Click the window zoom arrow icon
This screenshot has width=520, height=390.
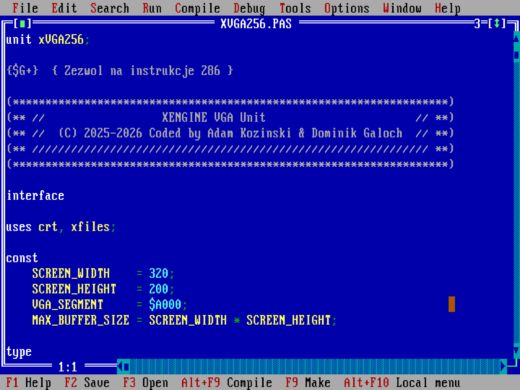(x=497, y=23)
